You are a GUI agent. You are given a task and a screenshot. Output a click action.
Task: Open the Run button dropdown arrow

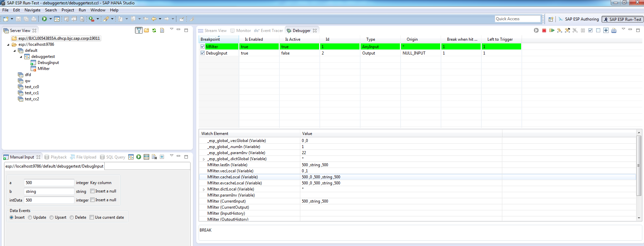[x=50, y=19]
